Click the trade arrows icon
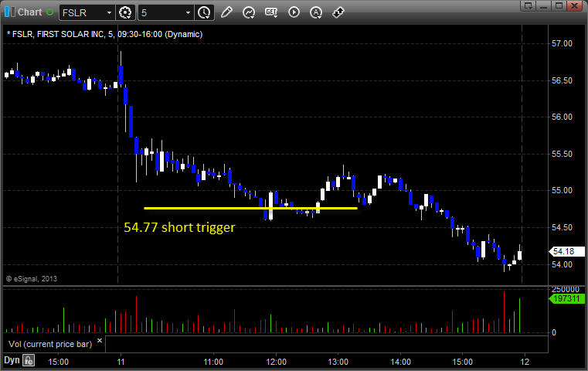588x371 pixels. click(338, 12)
